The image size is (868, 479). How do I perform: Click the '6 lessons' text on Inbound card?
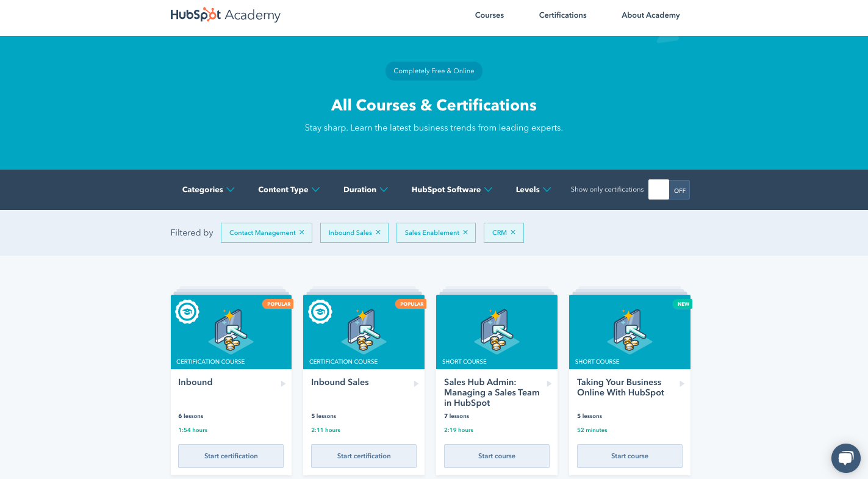pos(191,416)
